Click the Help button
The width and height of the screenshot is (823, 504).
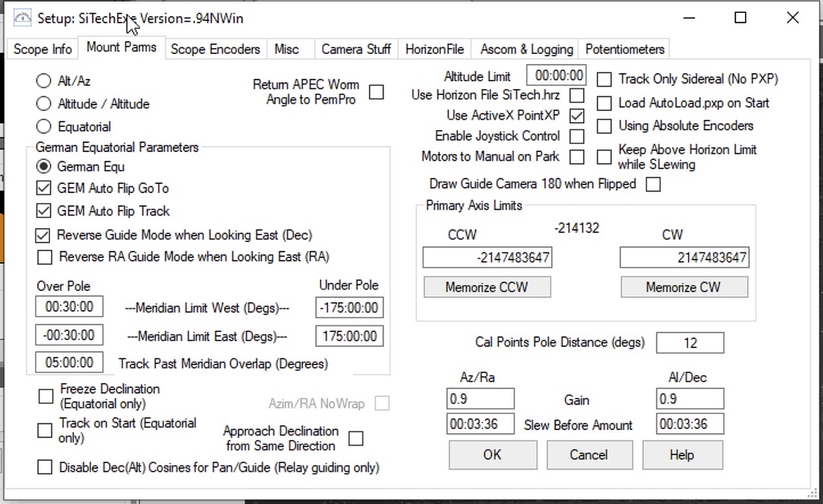coord(682,455)
